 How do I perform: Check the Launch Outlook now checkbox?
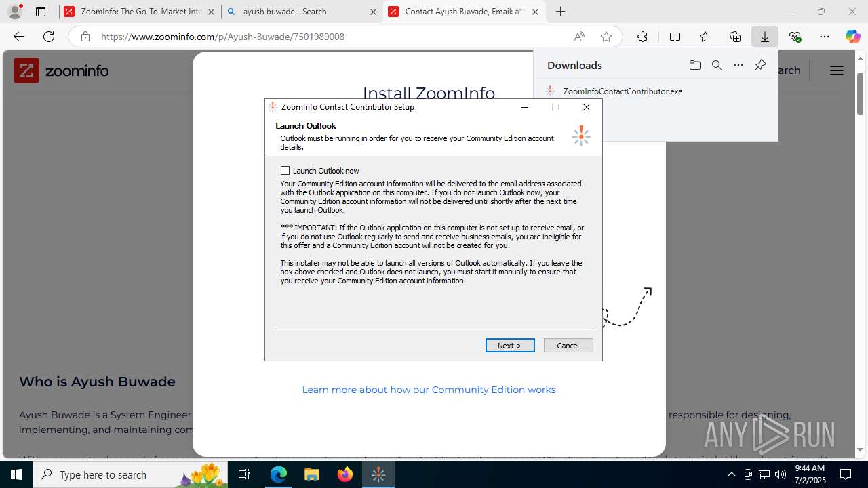point(285,171)
